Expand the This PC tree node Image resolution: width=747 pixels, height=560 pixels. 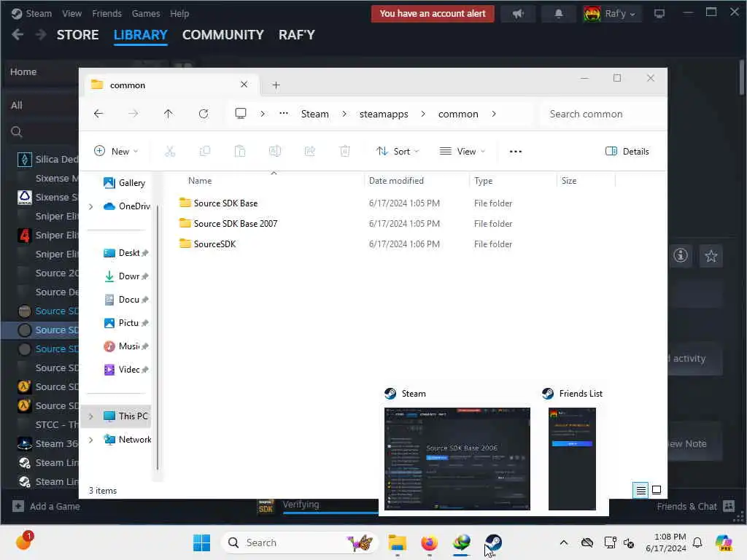[90, 416]
